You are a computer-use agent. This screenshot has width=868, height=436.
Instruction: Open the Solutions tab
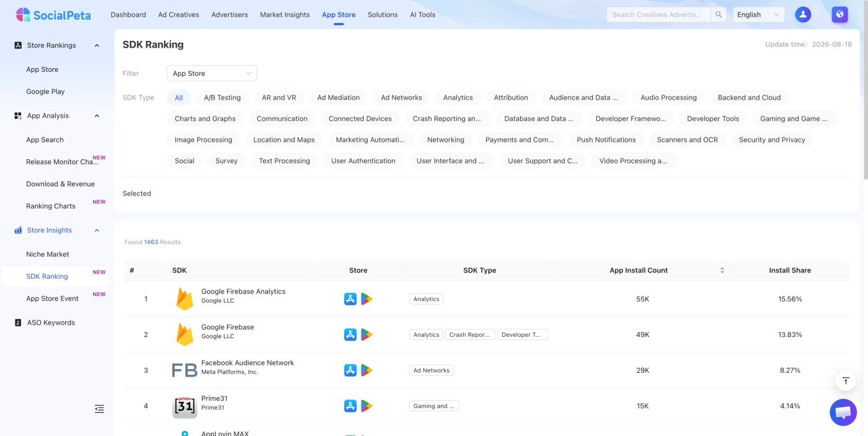coord(383,15)
